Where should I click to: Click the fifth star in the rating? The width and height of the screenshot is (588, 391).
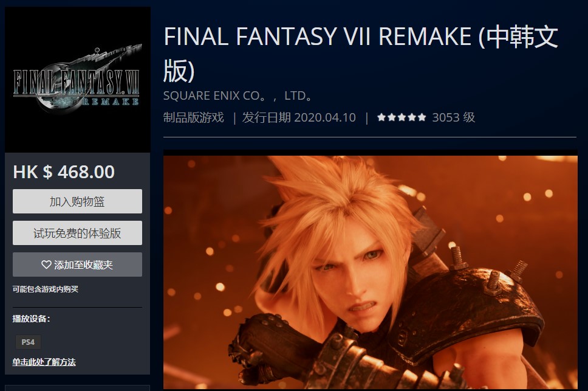(422, 117)
